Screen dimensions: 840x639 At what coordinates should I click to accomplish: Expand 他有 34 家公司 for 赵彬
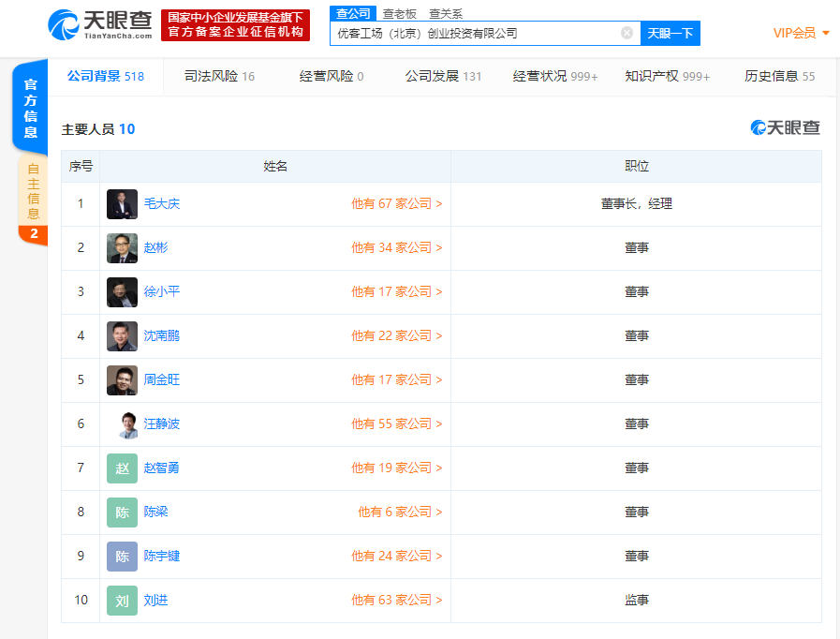coord(396,247)
